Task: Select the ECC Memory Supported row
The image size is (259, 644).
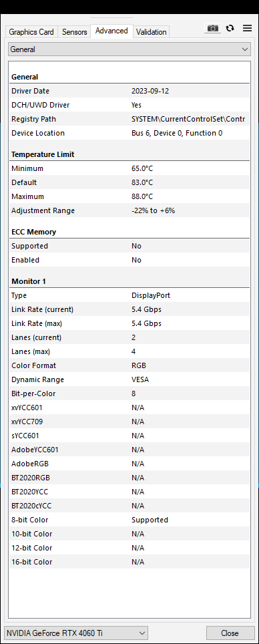Action: point(129,246)
